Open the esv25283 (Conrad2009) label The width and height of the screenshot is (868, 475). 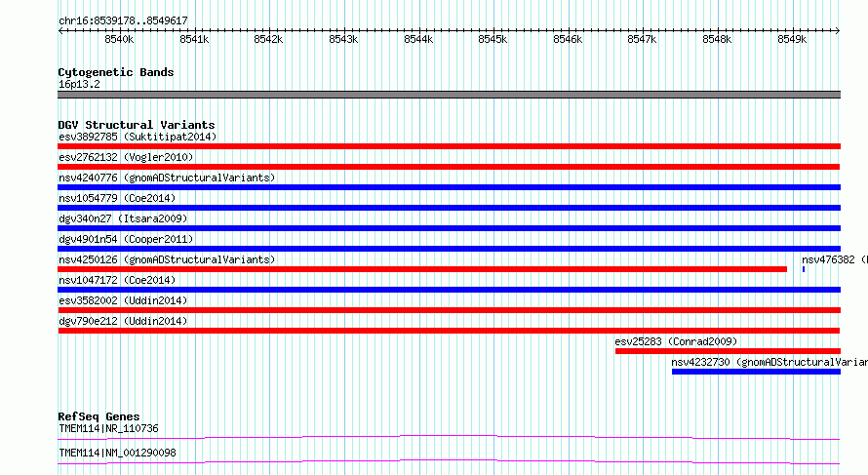[676, 341]
